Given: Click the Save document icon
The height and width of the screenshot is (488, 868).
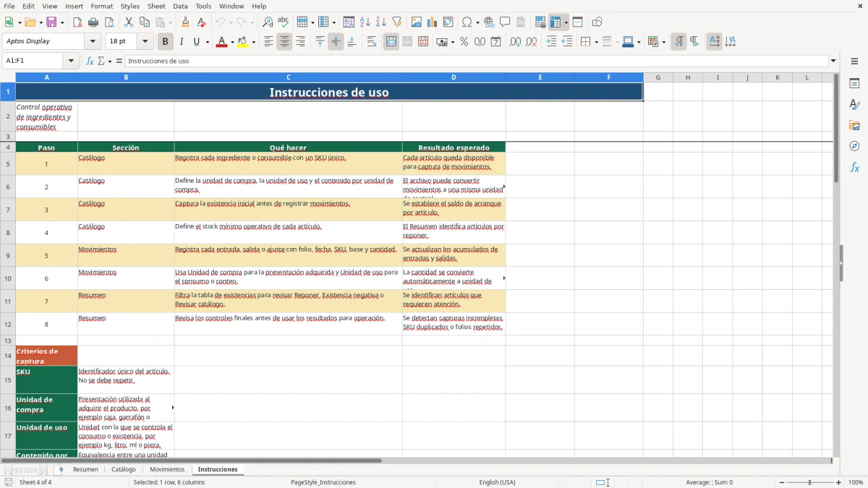Looking at the screenshot, I should click(51, 22).
